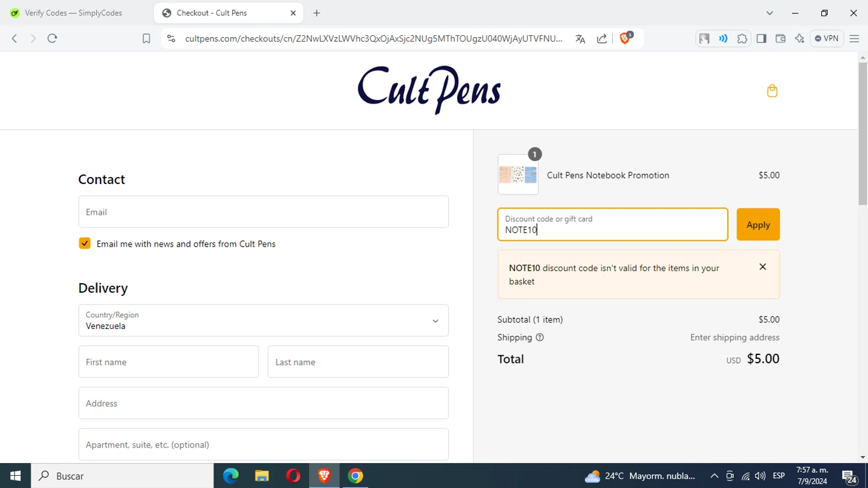868x488 pixels.
Task: Apply the discount code
Action: pyautogui.click(x=758, y=224)
